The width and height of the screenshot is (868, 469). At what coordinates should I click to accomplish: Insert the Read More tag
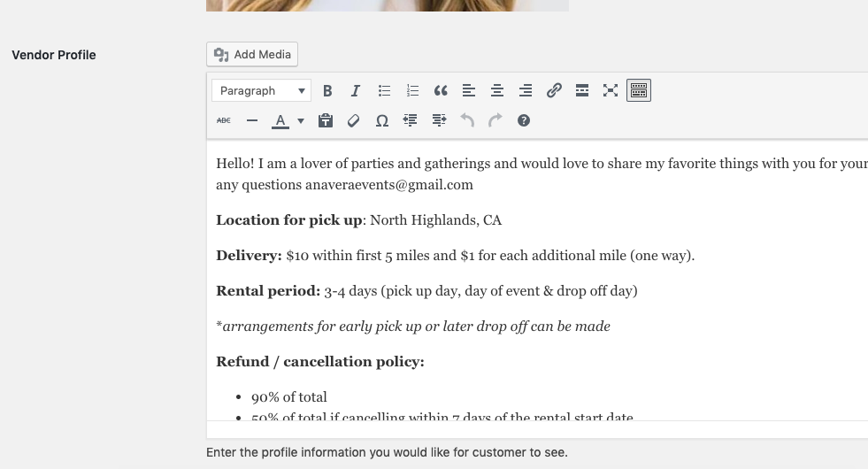click(x=582, y=90)
